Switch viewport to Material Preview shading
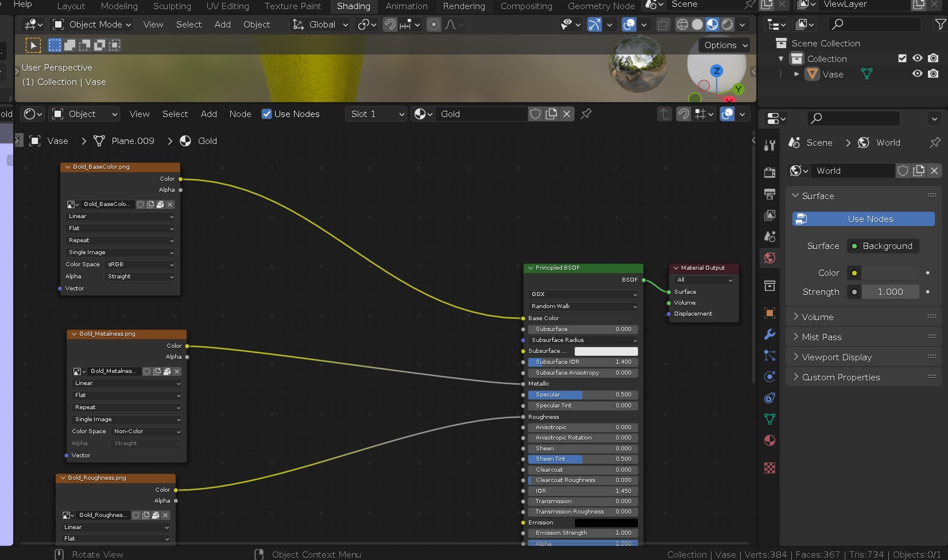 [x=712, y=25]
